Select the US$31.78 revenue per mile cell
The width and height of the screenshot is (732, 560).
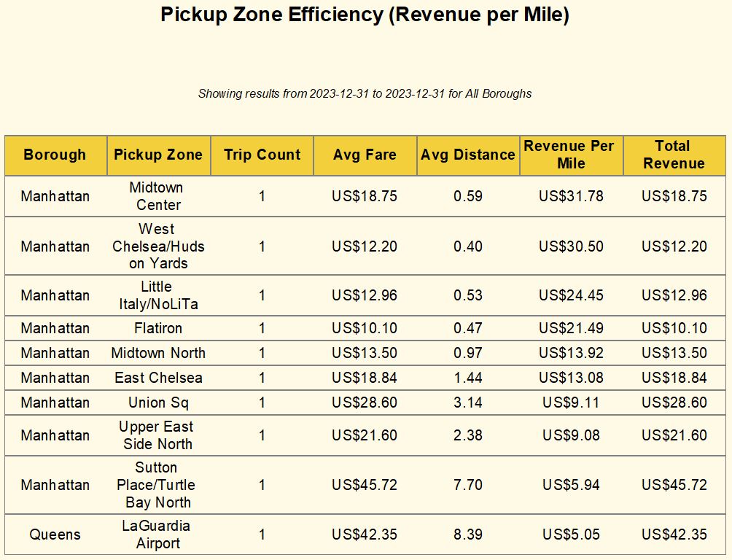(x=571, y=196)
